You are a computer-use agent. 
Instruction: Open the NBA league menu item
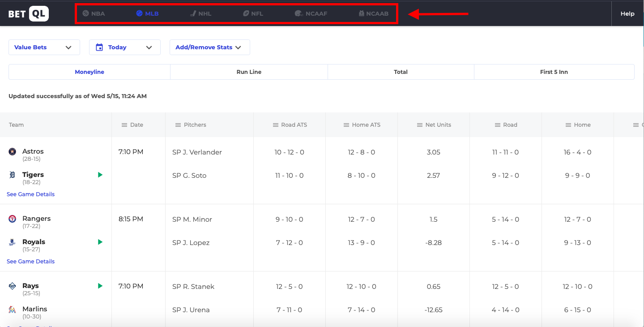pyautogui.click(x=94, y=13)
